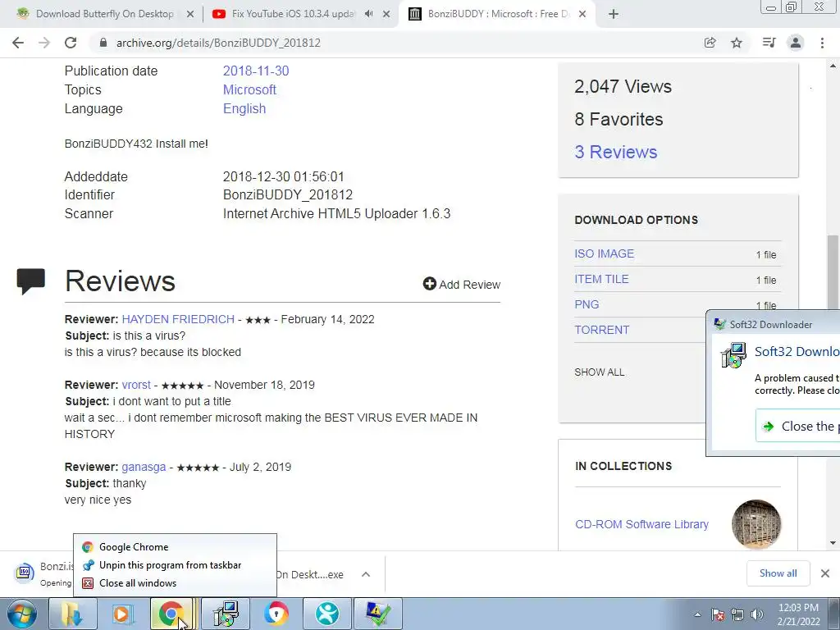Viewport: 840px width, 630px height.
Task: Show hidden system tray icons
Action: pos(697,614)
